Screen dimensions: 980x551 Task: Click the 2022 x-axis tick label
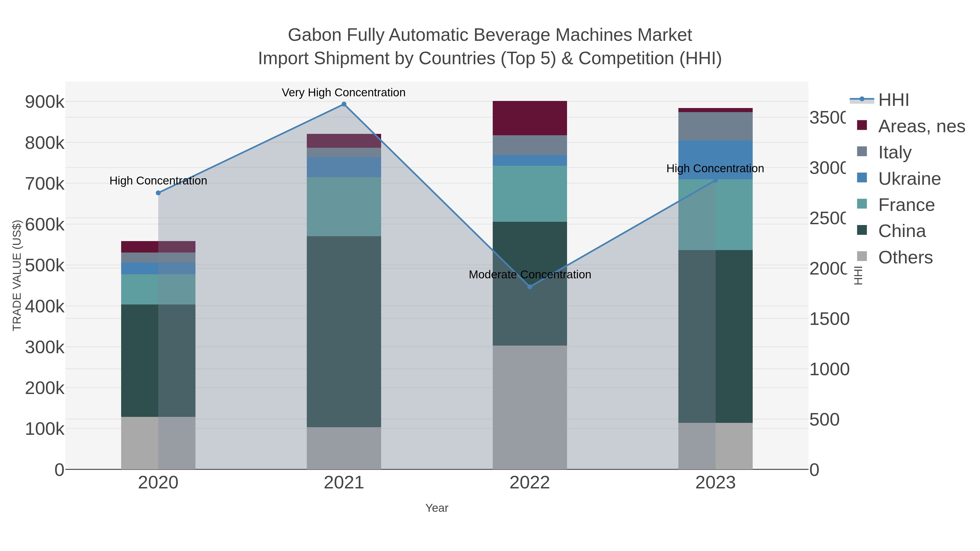530,483
